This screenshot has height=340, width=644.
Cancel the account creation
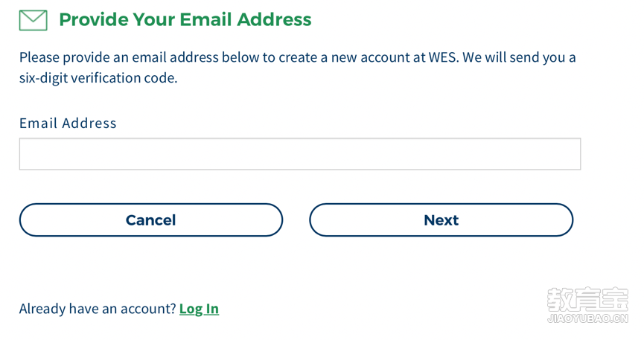click(151, 219)
